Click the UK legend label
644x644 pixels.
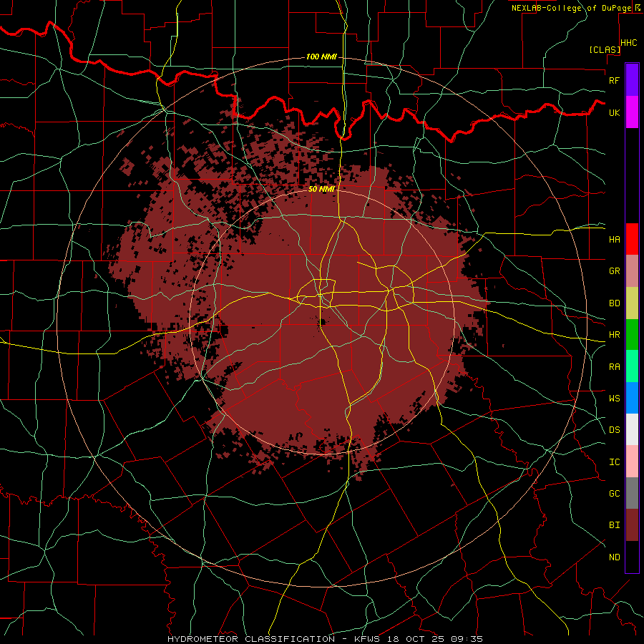tap(614, 112)
